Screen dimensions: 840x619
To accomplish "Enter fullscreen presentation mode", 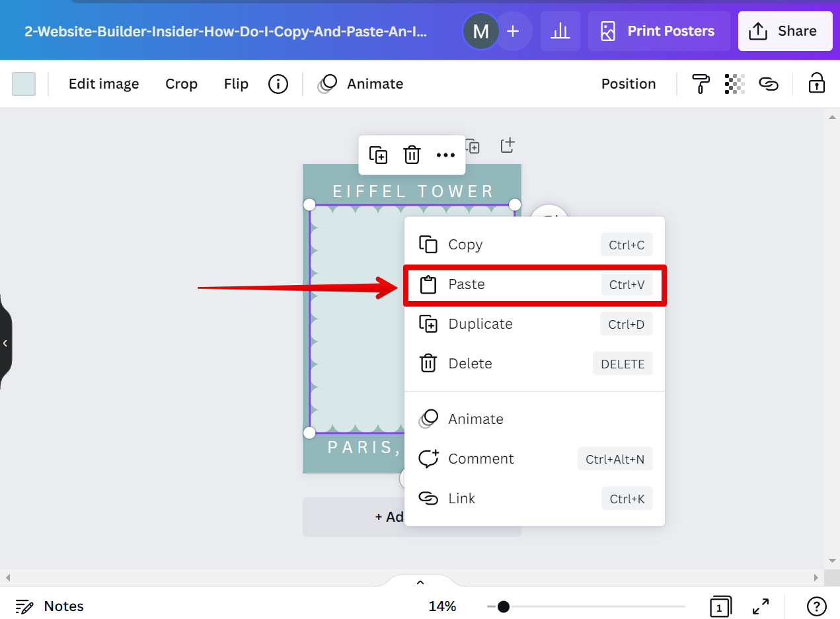I will (761, 606).
